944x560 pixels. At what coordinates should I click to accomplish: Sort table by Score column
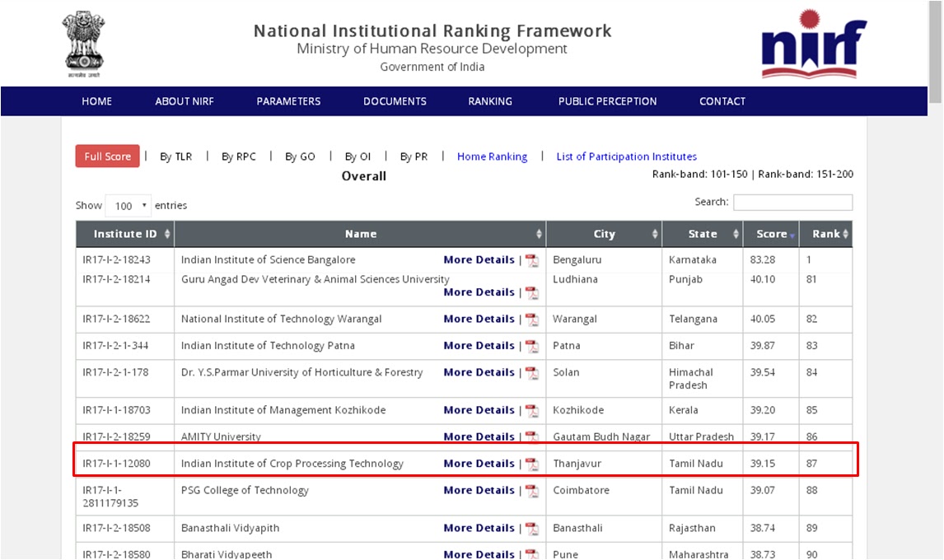tap(771, 234)
